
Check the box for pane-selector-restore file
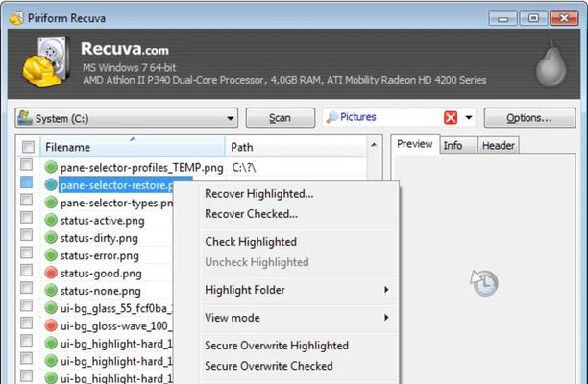click(26, 182)
